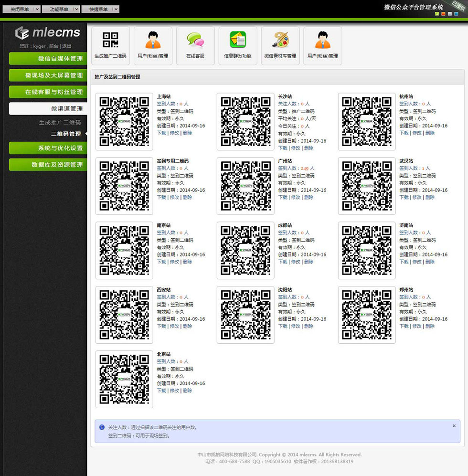Edit 武汉站 via 修改 link
Screen dimensions: 468x476
(x=417, y=197)
